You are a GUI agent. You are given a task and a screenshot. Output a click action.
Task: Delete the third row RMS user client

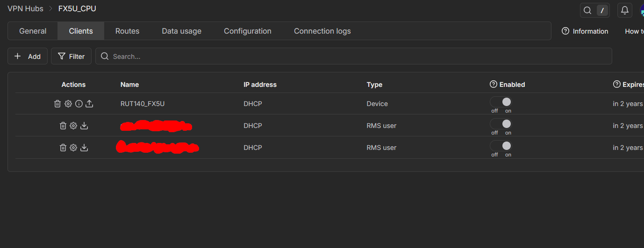pyautogui.click(x=63, y=148)
